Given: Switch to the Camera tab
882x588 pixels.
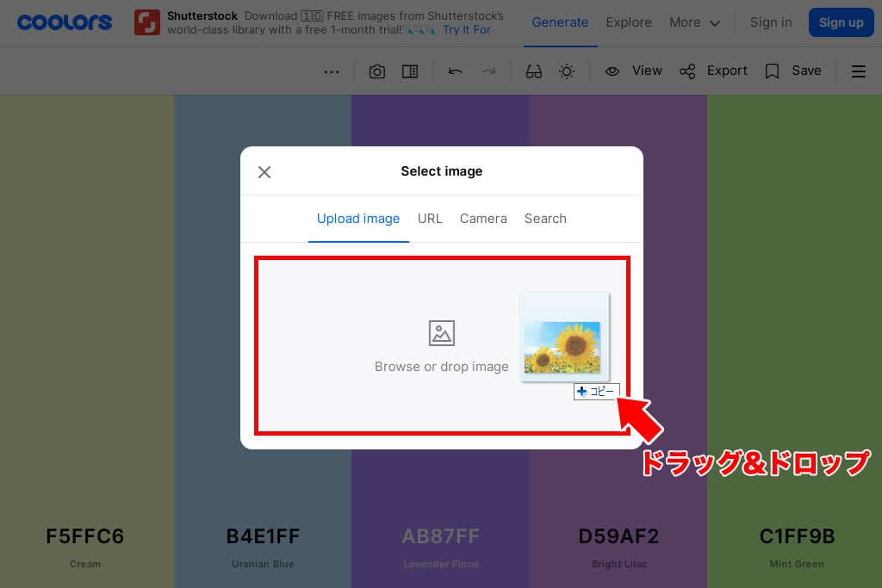Looking at the screenshot, I should (x=483, y=219).
